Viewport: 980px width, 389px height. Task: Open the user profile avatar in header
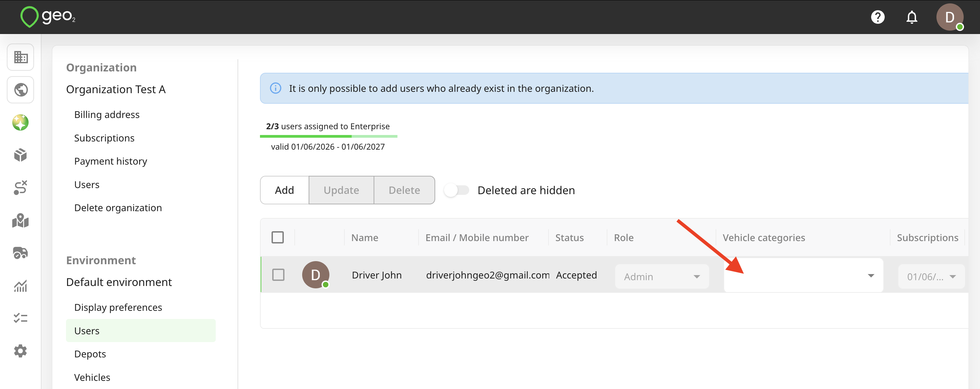(x=950, y=17)
